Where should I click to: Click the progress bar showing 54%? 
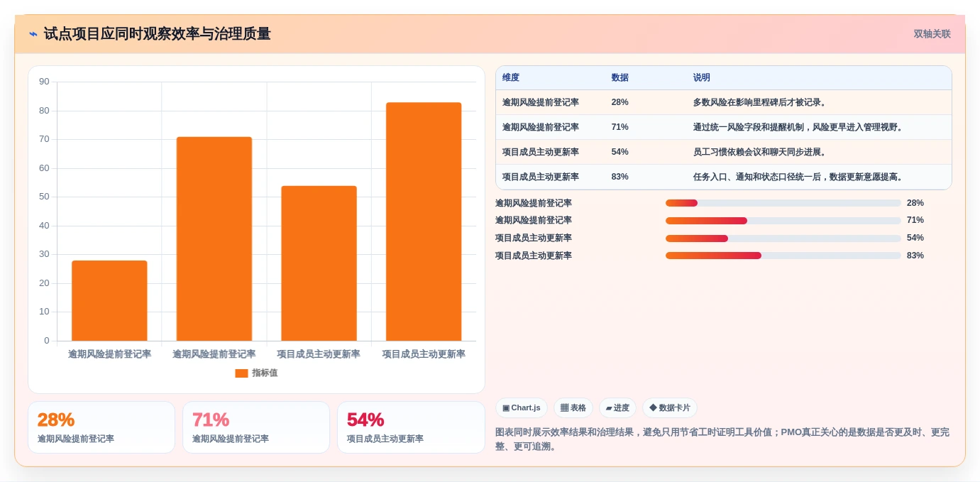(x=783, y=238)
